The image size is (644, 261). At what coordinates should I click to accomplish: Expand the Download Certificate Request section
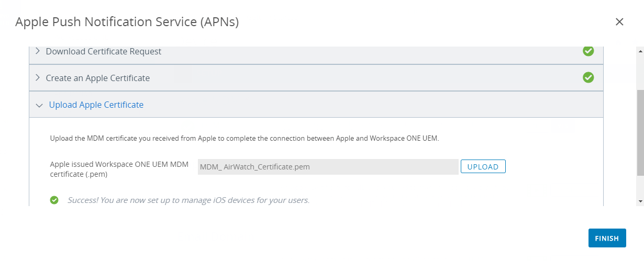pos(38,51)
